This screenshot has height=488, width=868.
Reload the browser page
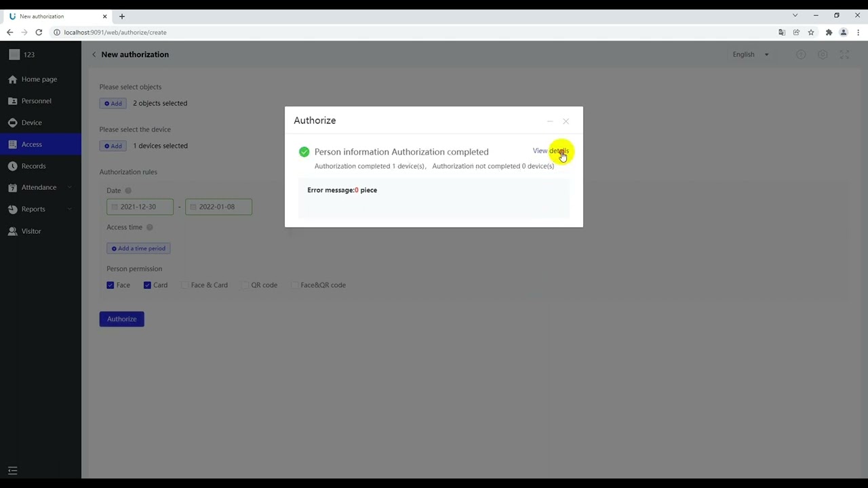point(39,33)
